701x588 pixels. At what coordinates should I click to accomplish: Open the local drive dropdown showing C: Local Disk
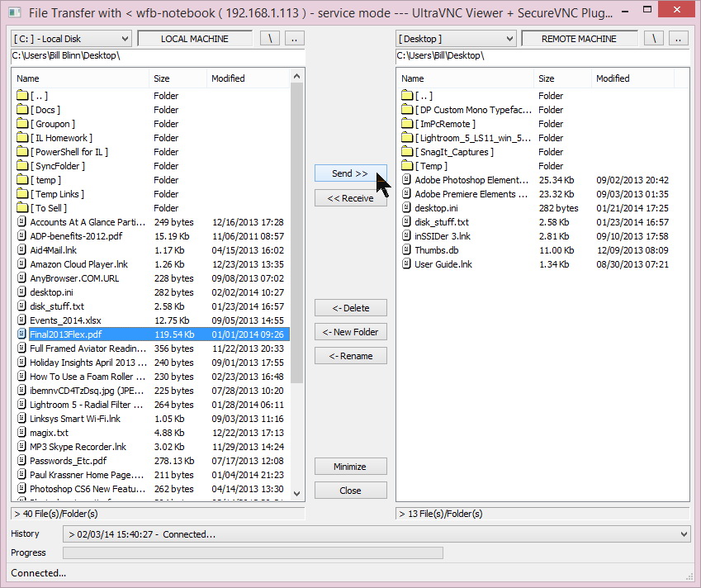pyautogui.click(x=71, y=39)
